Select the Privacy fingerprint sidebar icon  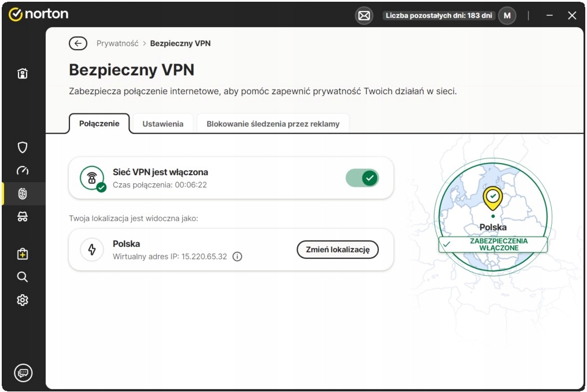click(23, 194)
